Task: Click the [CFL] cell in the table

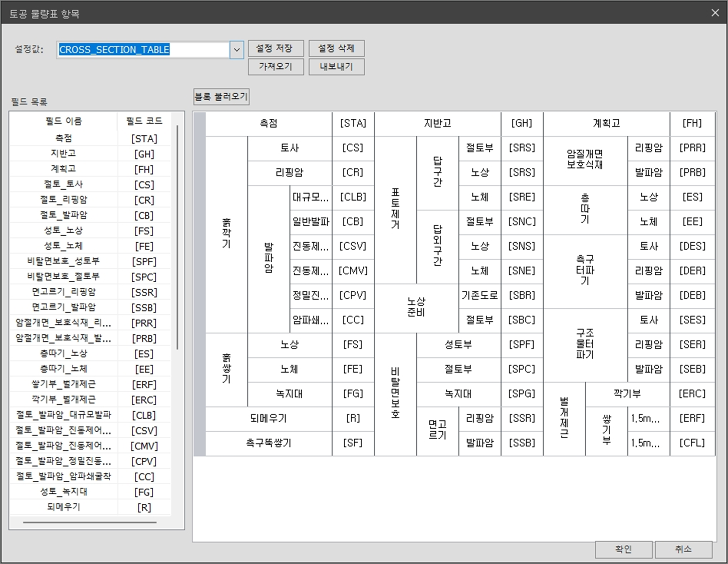Action: coord(692,443)
